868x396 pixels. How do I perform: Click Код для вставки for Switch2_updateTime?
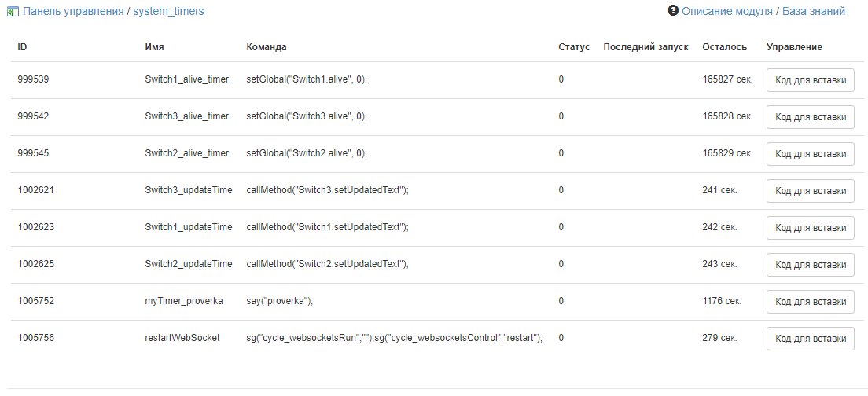(810, 264)
